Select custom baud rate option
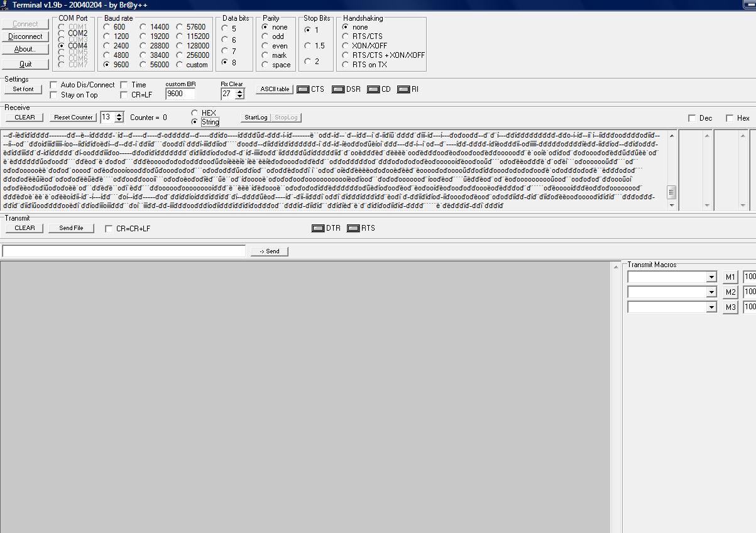 coord(180,65)
